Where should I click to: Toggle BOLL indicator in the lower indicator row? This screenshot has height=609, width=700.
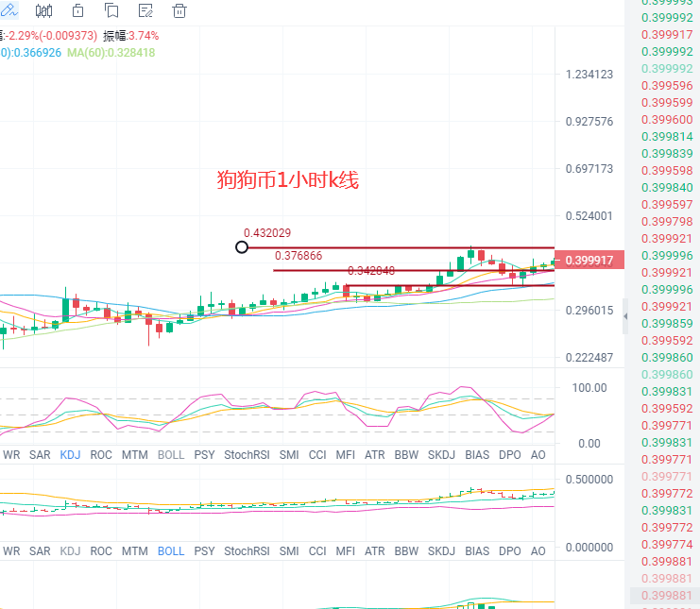click(171, 550)
